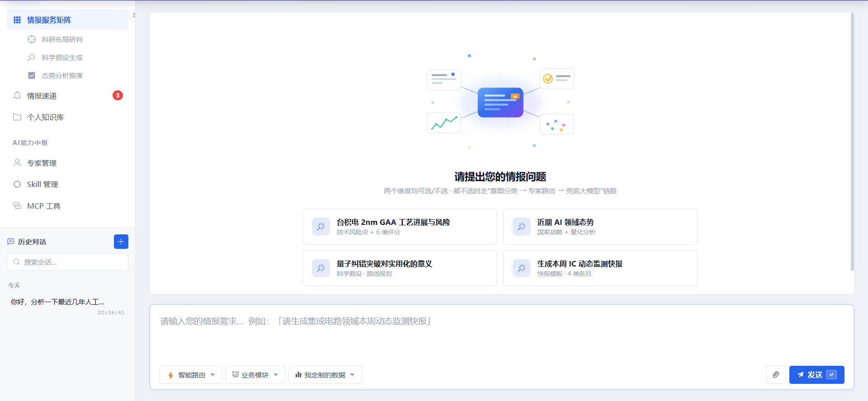This screenshot has height=401, width=868.
Task: Open 专家管理 page
Action: pyautogui.click(x=67, y=163)
